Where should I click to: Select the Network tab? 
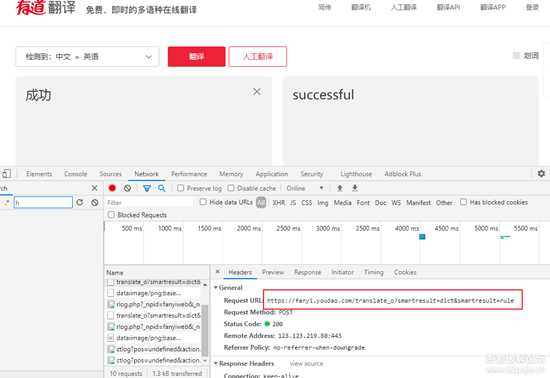click(146, 174)
